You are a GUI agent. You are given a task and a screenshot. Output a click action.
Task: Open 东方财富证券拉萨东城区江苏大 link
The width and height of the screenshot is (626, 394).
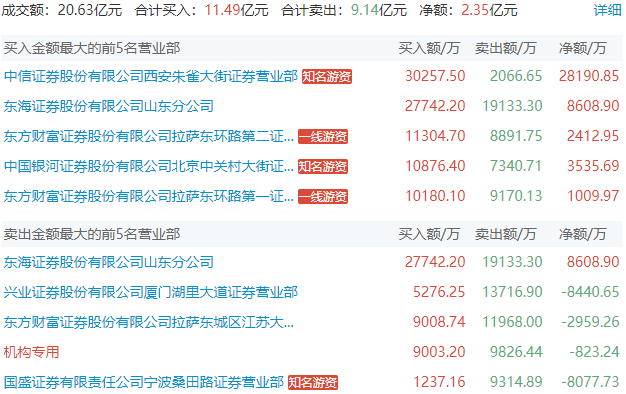pyautogui.click(x=149, y=322)
